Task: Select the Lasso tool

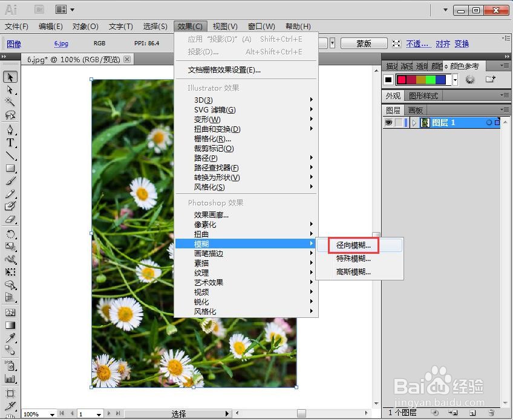Action: click(x=10, y=115)
